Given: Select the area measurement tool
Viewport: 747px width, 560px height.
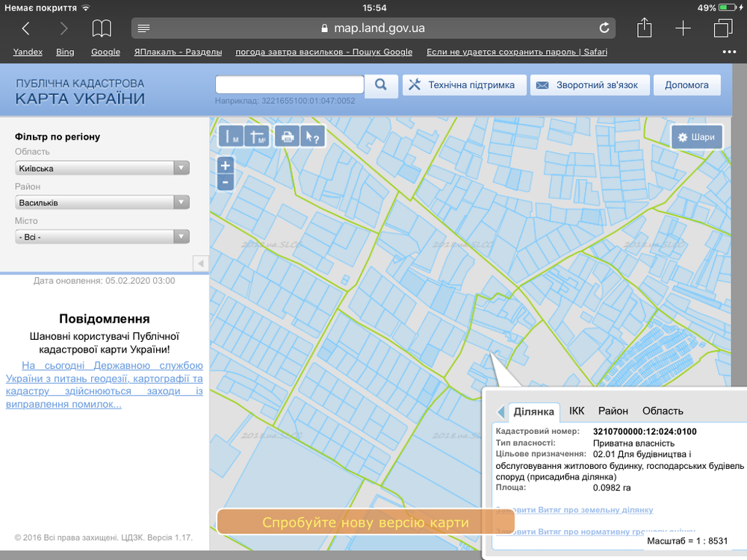Looking at the screenshot, I should (258, 137).
